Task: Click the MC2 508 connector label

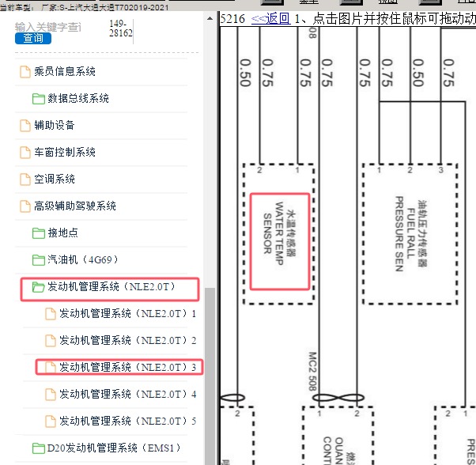Action: [x=312, y=371]
